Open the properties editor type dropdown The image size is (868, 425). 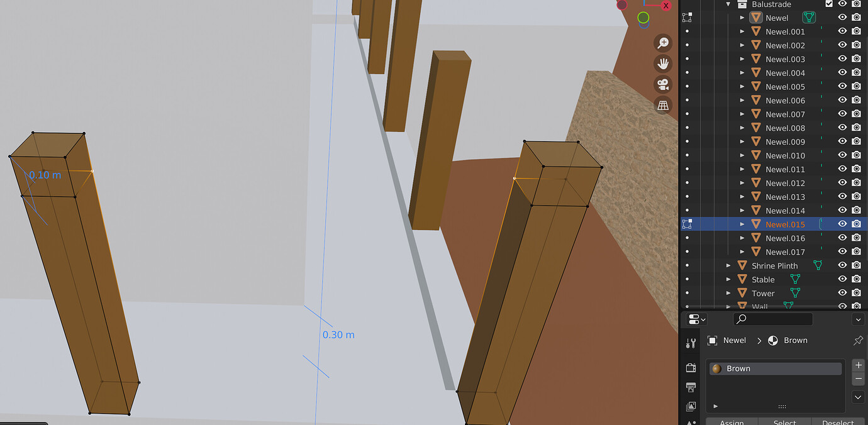tap(697, 319)
